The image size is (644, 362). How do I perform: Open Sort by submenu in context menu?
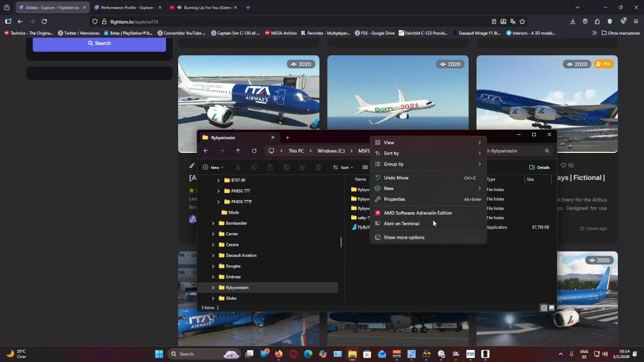point(428,153)
